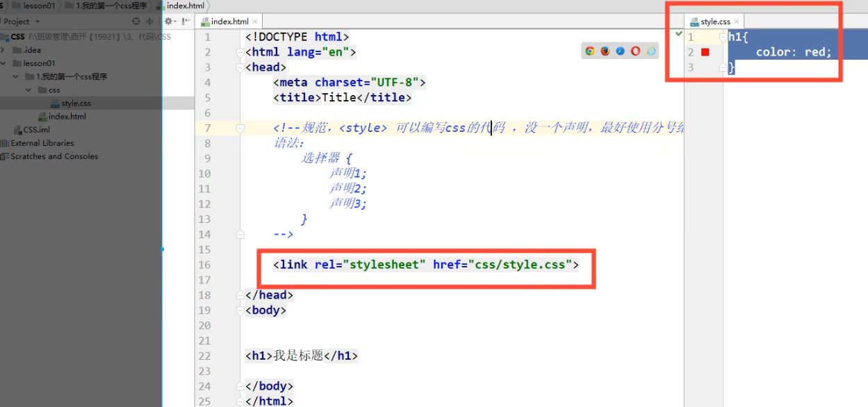Click the red color gutter swatch
Image resolution: width=868 pixels, height=407 pixels.
pos(705,52)
